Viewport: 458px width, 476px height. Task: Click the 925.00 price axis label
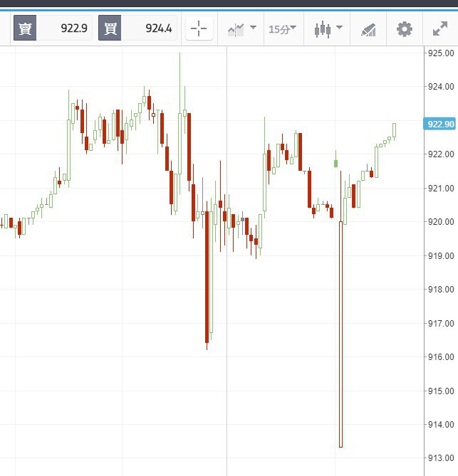[x=441, y=53]
